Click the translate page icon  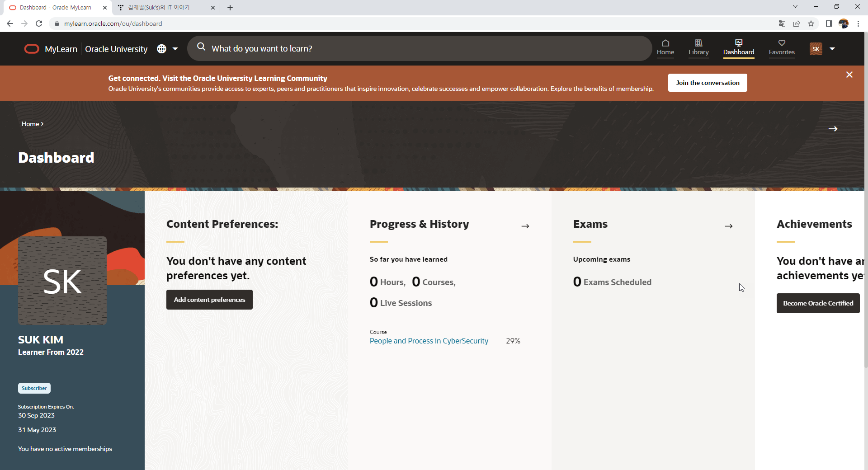tap(782, 23)
